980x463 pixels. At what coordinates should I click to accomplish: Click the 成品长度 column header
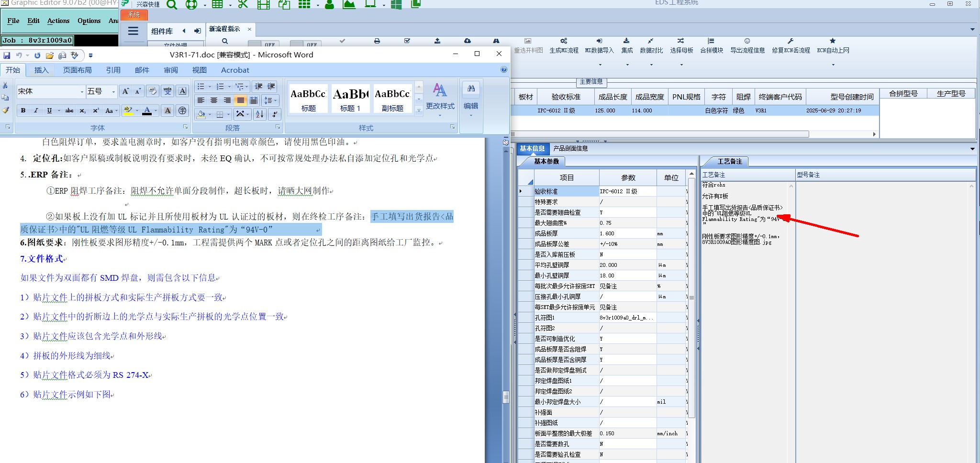tap(612, 97)
